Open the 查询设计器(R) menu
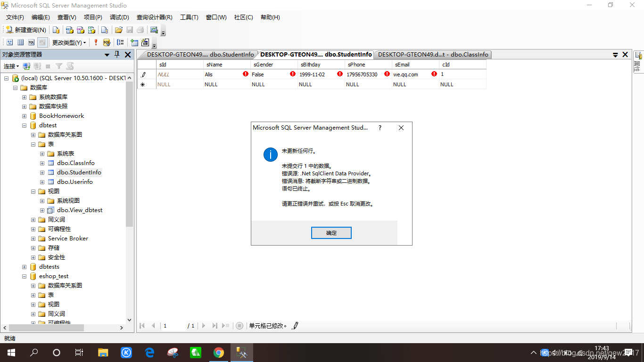This screenshot has height=362, width=644. [155, 17]
